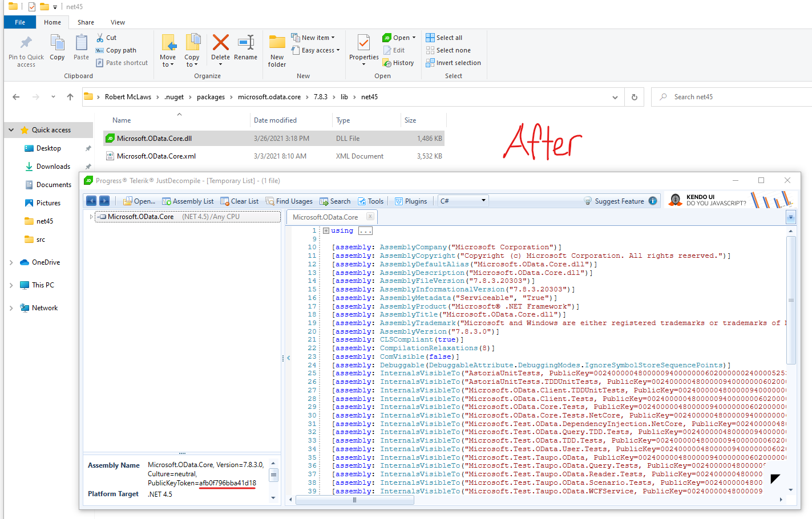Switch to the Home ribbon tab
The image size is (812, 519).
[52, 22]
